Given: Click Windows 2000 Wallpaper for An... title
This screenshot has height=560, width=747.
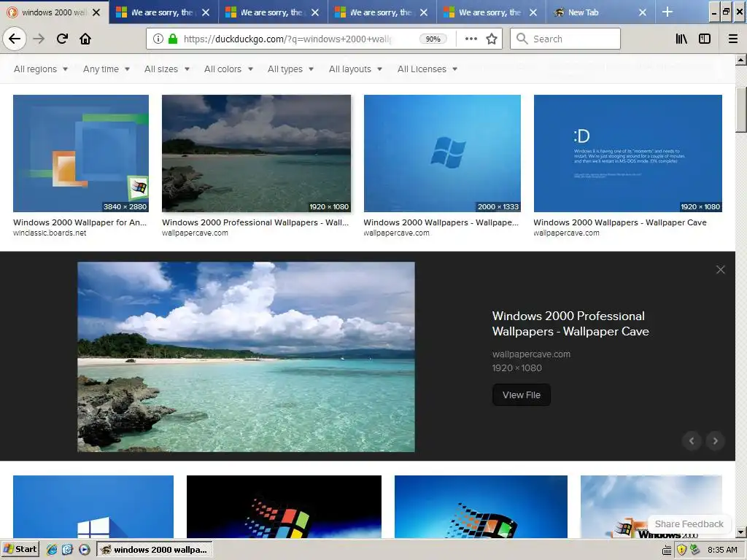Looking at the screenshot, I should [x=80, y=222].
